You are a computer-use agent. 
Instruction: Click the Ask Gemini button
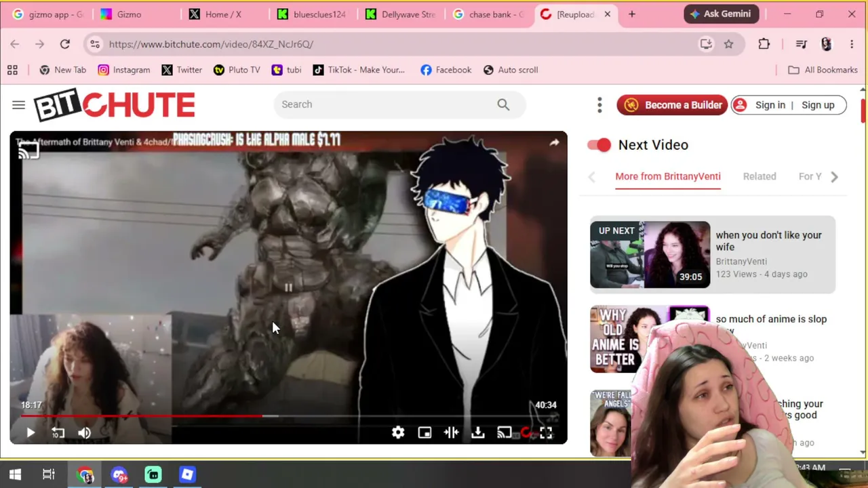coord(722,14)
